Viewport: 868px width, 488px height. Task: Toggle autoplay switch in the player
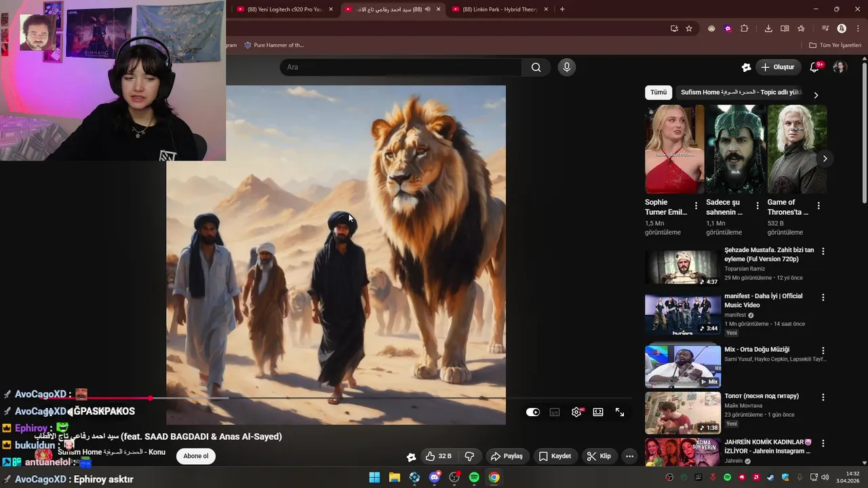[x=533, y=412]
